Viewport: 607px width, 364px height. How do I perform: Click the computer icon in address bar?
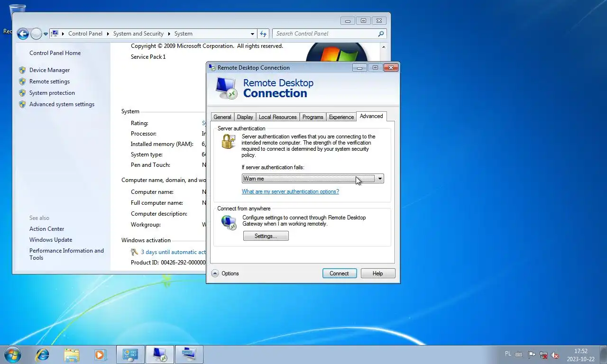(55, 34)
